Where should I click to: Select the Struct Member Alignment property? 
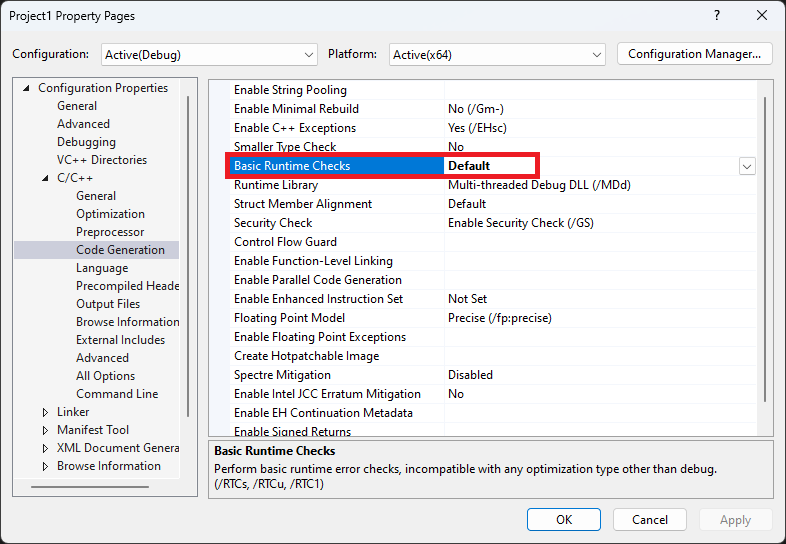[x=303, y=204]
